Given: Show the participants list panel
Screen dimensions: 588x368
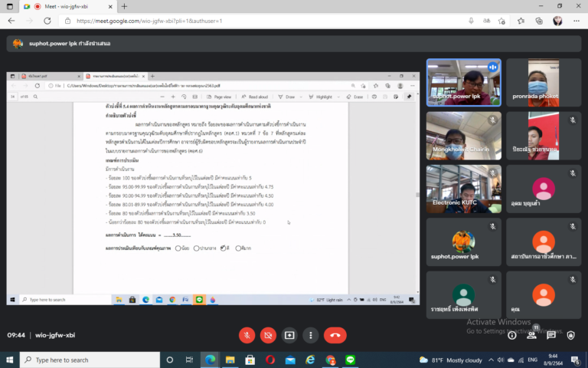Looking at the screenshot, I should pos(531,335).
